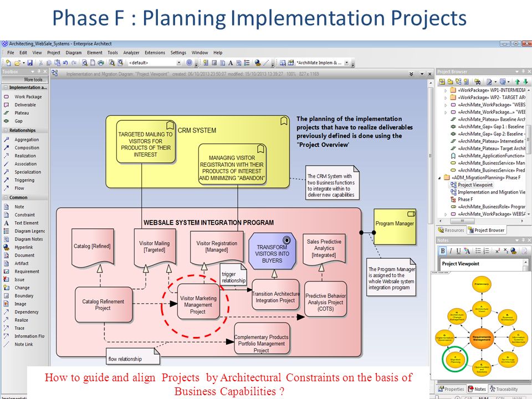Toggle Underline in the Notes panel

[458, 251]
